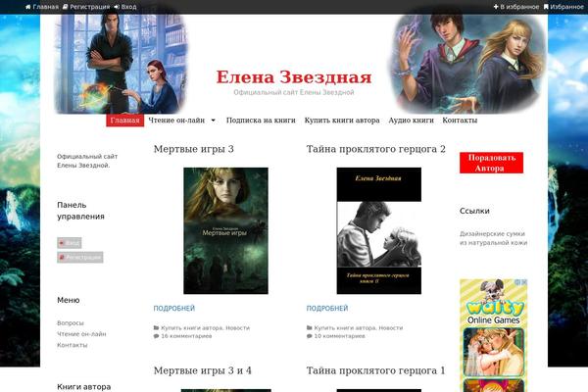Click Новости category under Мертвые игры 3
This screenshot has width=588, height=392.
point(238,328)
